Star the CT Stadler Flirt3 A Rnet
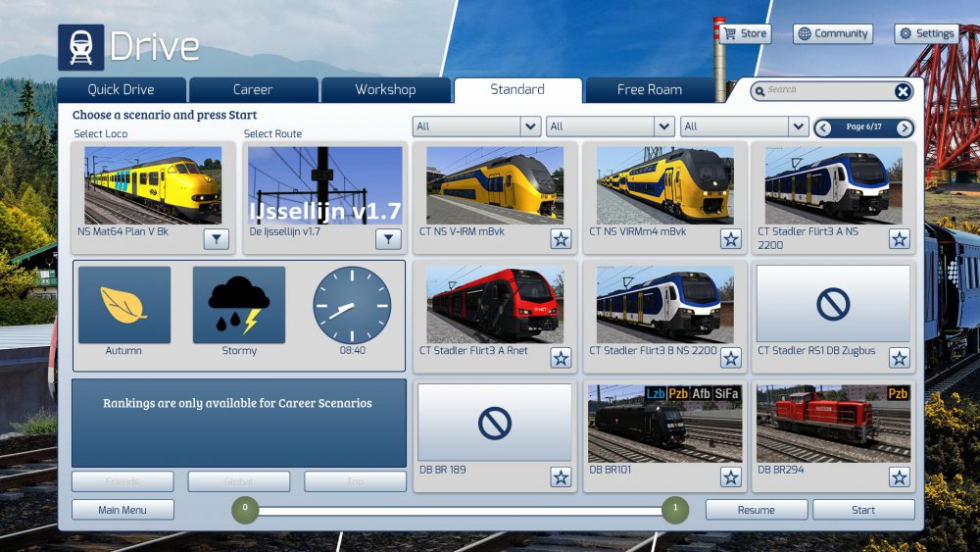The image size is (980, 552). 561,358
